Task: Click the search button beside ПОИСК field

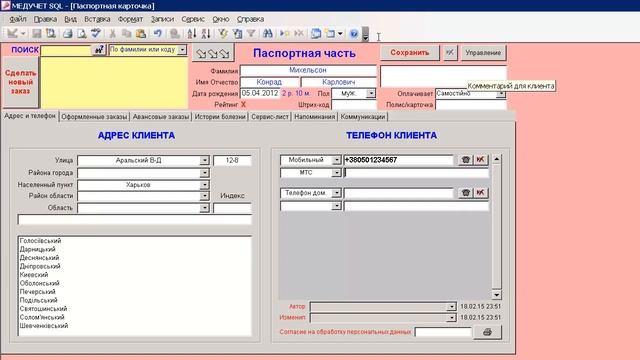Action: click(x=99, y=50)
